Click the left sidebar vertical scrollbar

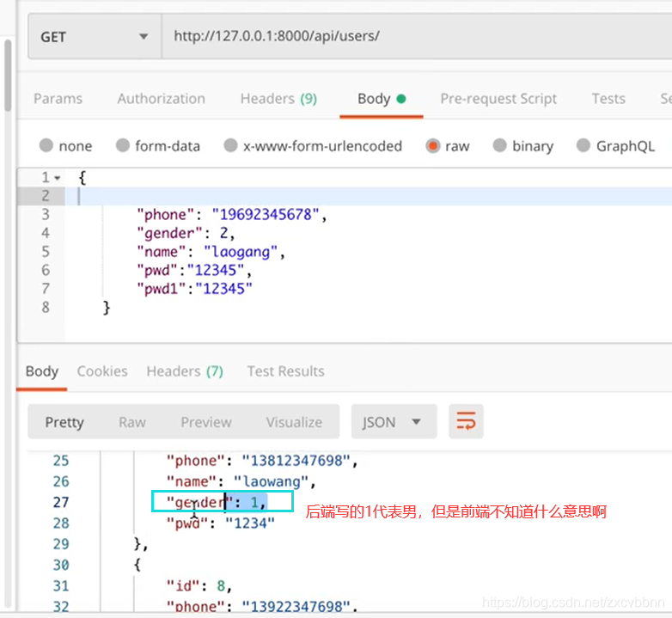click(8, 75)
